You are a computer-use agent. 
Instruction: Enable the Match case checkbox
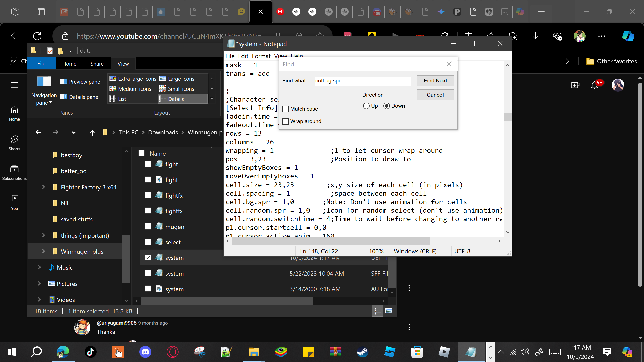(x=286, y=109)
